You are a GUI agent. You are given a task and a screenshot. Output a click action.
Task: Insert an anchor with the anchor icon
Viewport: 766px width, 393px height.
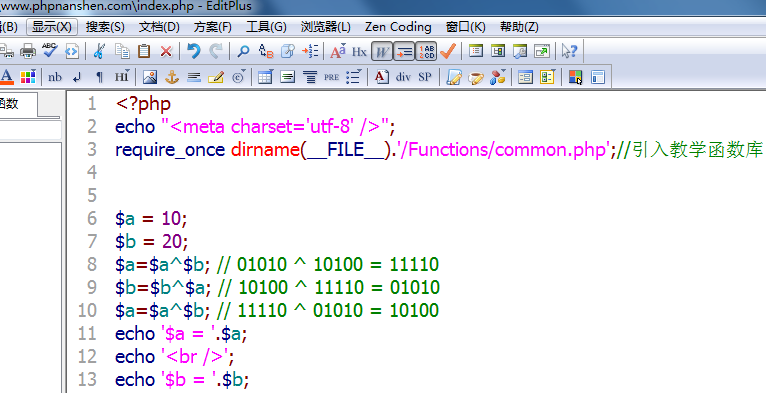pyautogui.click(x=171, y=77)
